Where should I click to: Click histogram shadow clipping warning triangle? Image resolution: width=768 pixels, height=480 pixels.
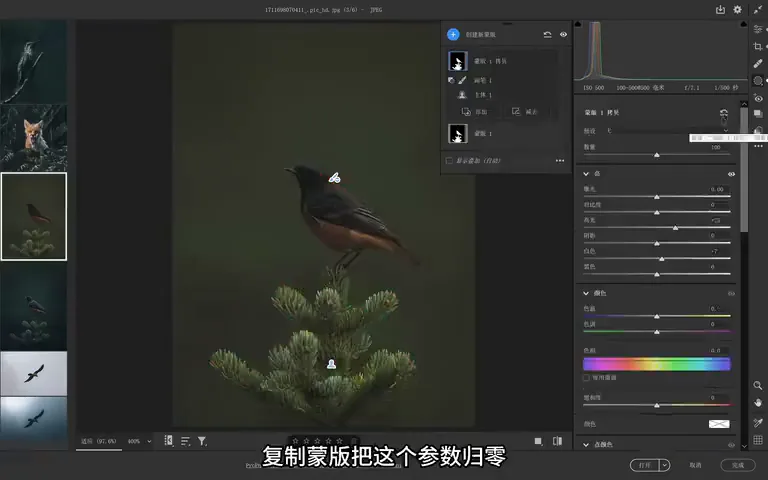pyautogui.click(x=578, y=24)
